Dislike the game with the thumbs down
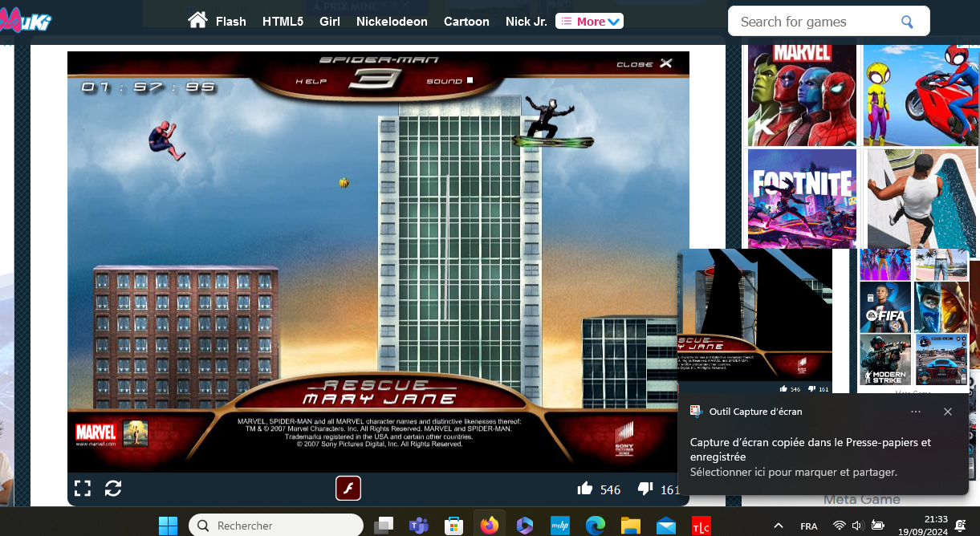Image resolution: width=980 pixels, height=536 pixels. 645,489
